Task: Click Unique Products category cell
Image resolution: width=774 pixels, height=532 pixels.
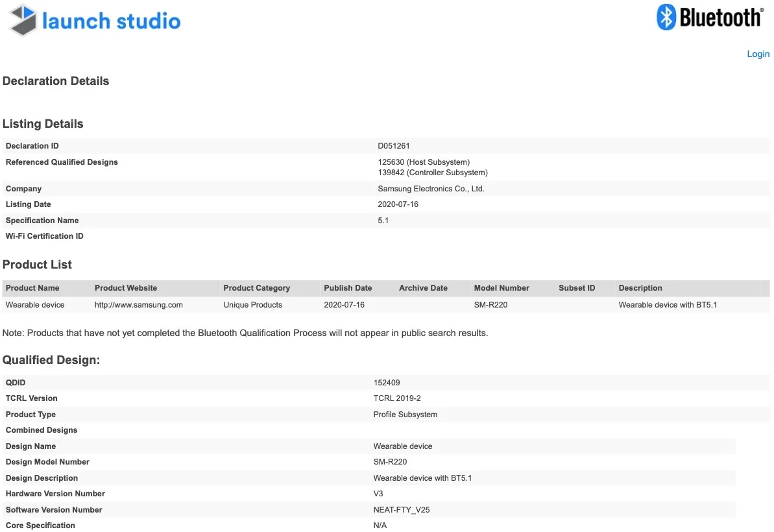Action: pyautogui.click(x=253, y=304)
